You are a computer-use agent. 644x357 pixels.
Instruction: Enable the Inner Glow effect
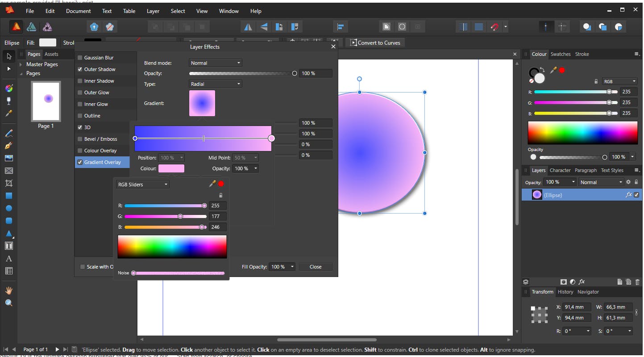click(80, 104)
